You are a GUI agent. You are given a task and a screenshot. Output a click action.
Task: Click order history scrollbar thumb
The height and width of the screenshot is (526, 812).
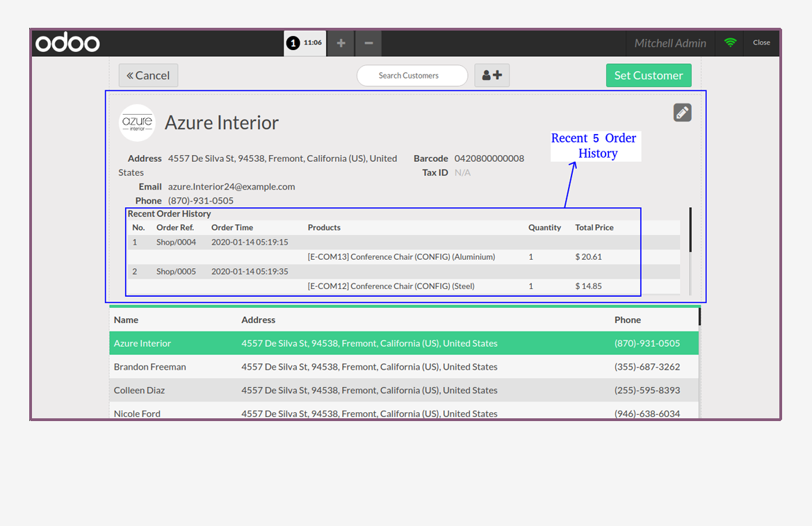690,230
